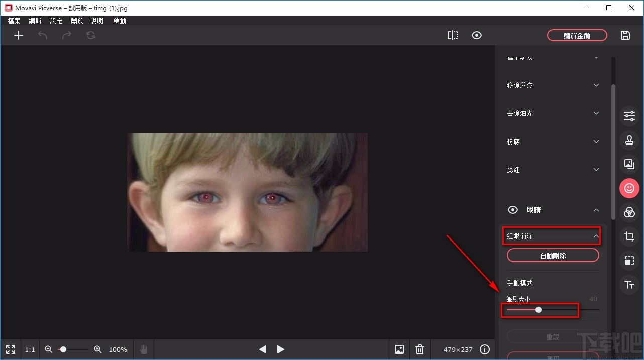Screen dimensions: 644x360
Task: Open the 檔案 menu
Action: click(x=14, y=21)
